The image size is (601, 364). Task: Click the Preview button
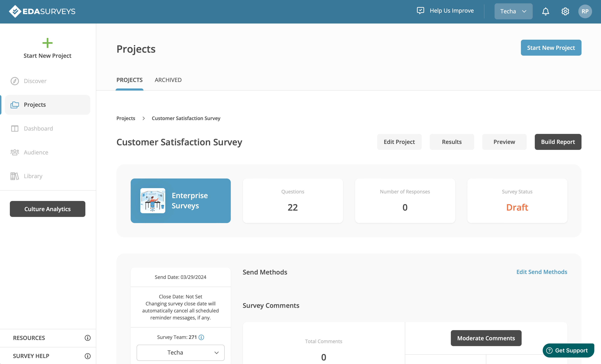pos(504,142)
